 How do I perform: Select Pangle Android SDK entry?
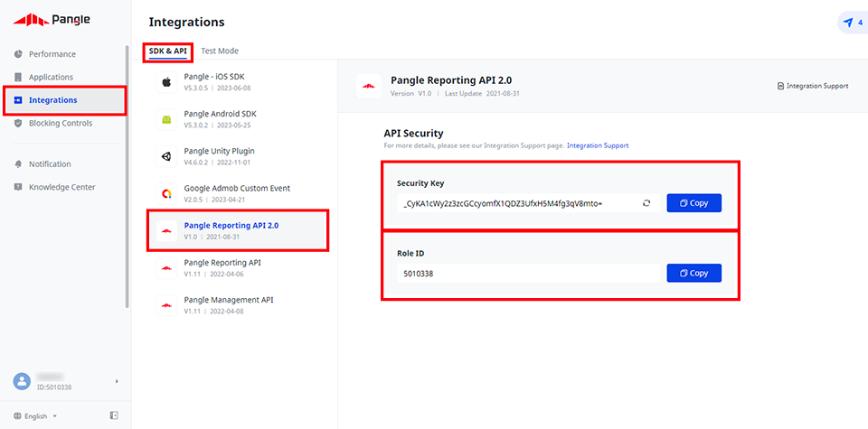(x=238, y=119)
